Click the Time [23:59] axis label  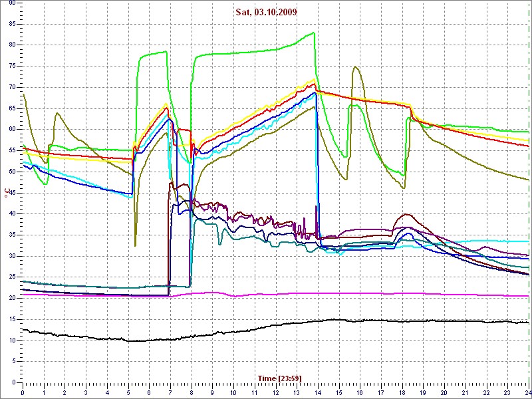[280, 378]
